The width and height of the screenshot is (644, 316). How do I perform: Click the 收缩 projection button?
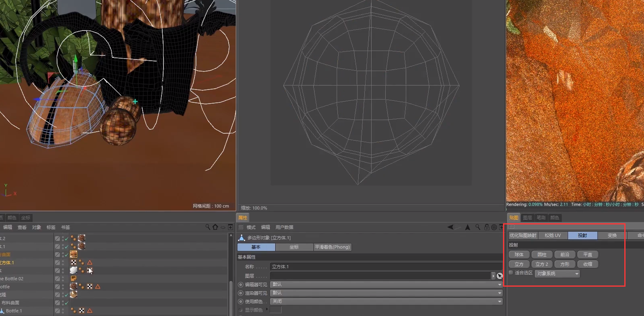pos(588,264)
